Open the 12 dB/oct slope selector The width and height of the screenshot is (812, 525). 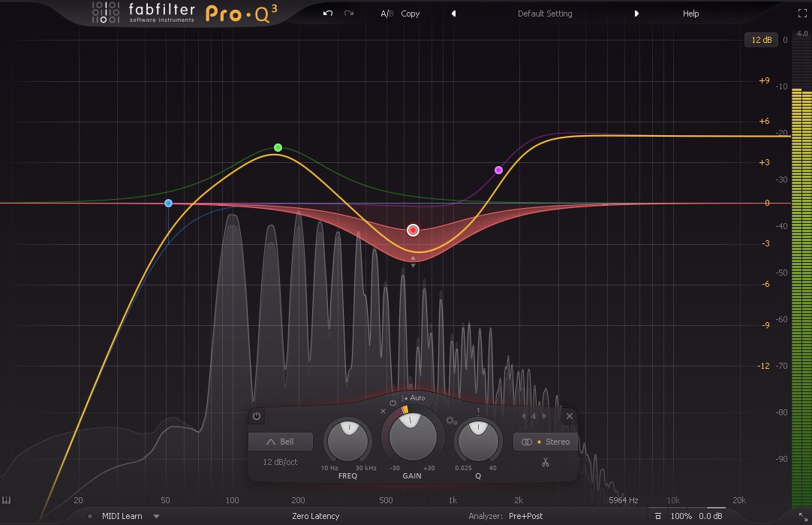(x=280, y=462)
